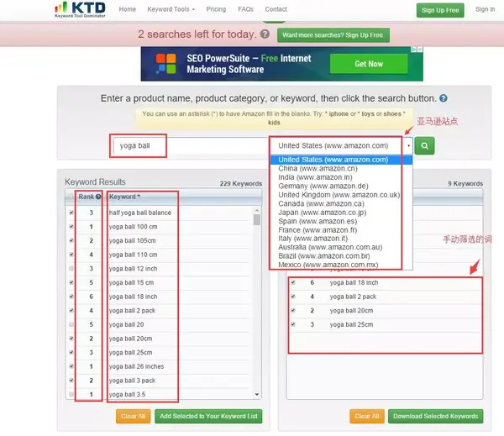Uncheck yoga ball 15 cm in results
The image size is (504, 436).
coord(71,282)
